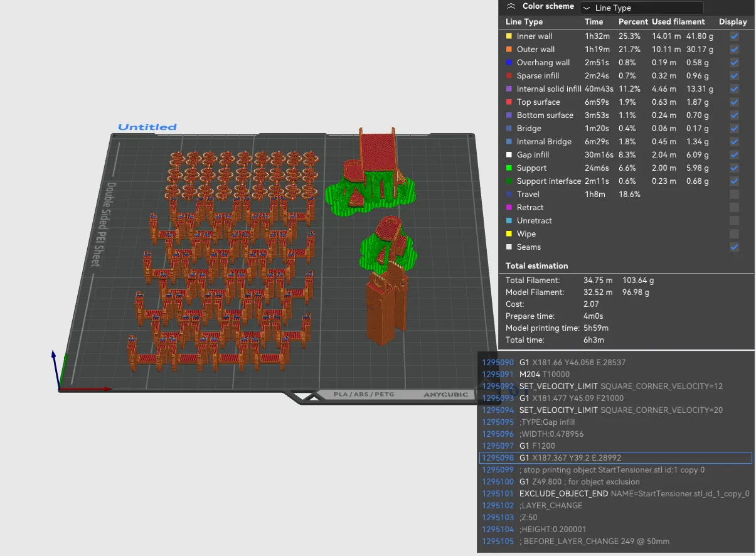Click the Seams color swatch
This screenshot has height=556, width=756.
509,247
